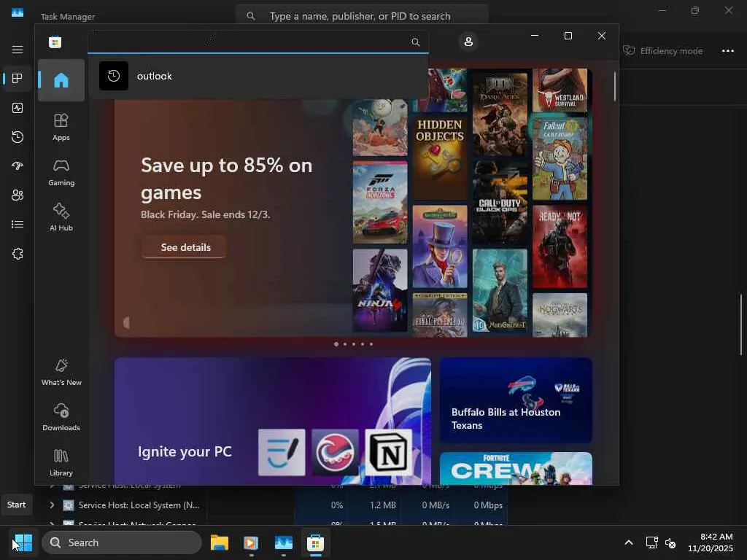The height and width of the screenshot is (560, 747).
Task: Open the Call of Duty Black Ops thumbnail
Action: tap(500, 203)
